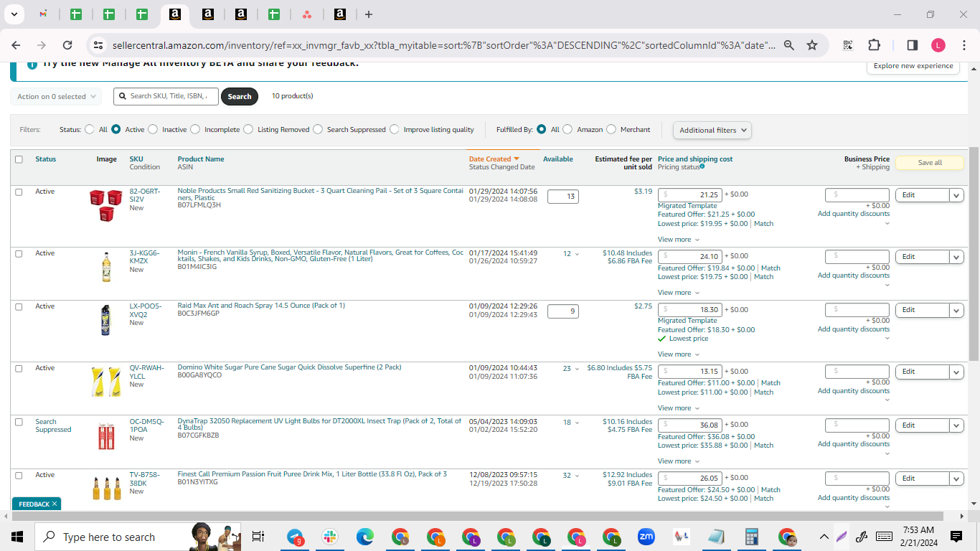
Task: Open the Action on 0 selected dropdown
Action: 56,96
